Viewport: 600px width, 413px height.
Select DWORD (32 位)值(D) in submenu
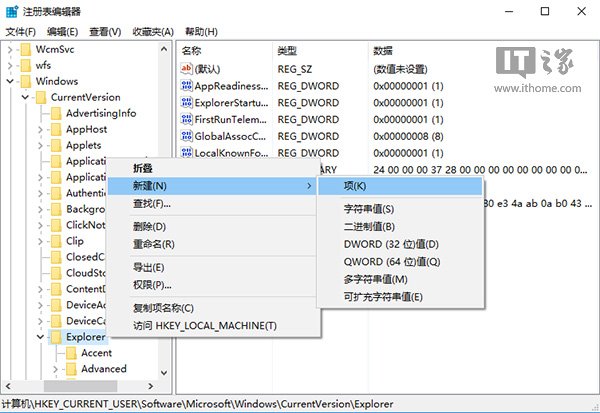click(400, 244)
